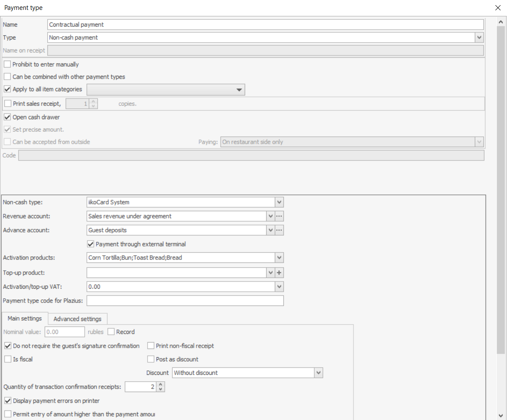
Task: Uncheck the Open cash drawer option
Action: (8, 117)
